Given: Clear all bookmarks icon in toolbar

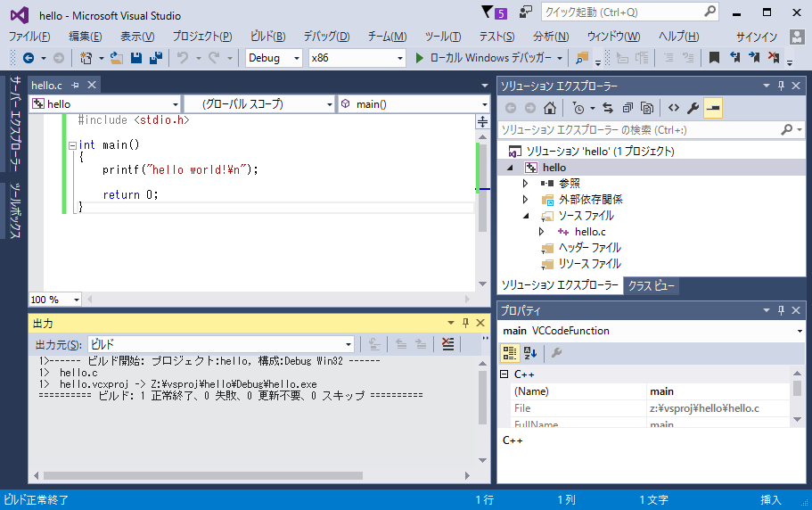Looking at the screenshot, I should click(x=774, y=57).
